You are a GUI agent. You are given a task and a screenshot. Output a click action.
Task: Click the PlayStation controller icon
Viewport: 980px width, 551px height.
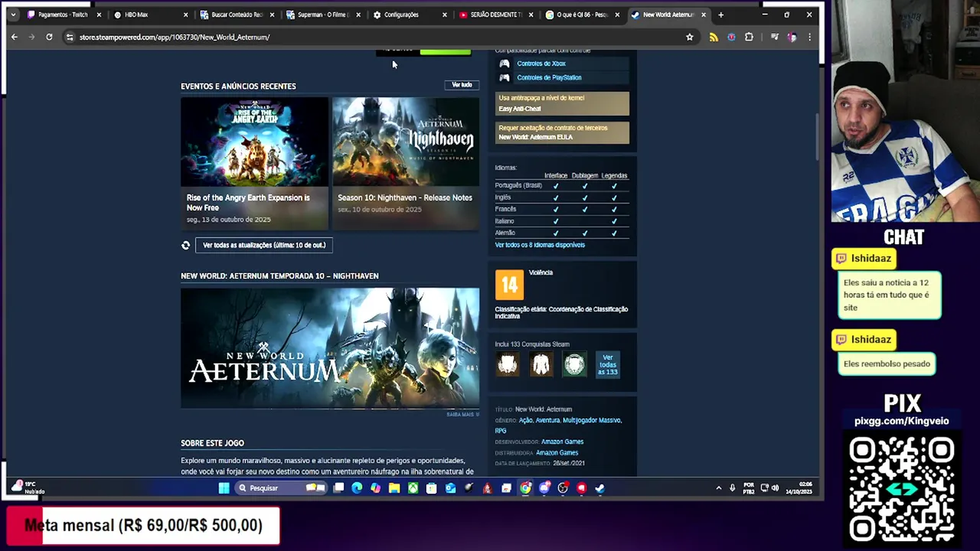click(504, 77)
